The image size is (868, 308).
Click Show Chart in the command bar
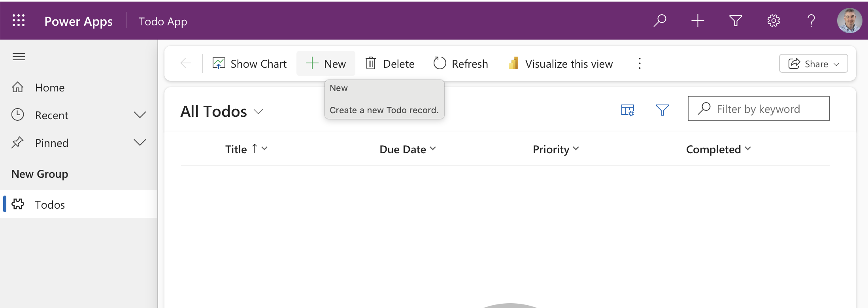(249, 64)
